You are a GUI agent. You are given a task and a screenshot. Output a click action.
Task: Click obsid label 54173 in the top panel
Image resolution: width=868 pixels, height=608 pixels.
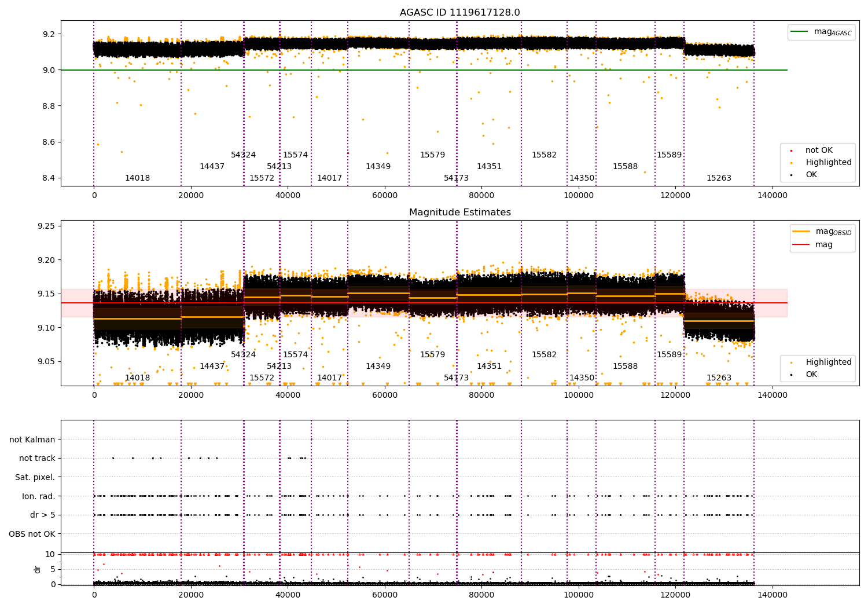456,178
